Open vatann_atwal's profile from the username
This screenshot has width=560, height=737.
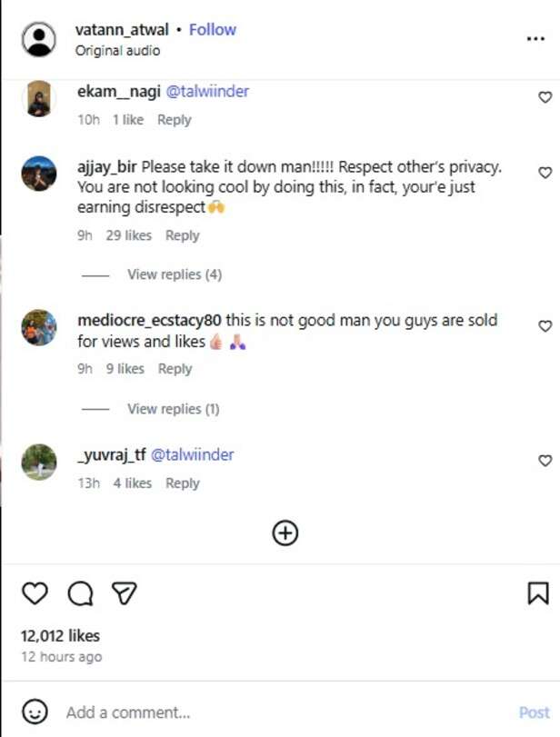(124, 28)
